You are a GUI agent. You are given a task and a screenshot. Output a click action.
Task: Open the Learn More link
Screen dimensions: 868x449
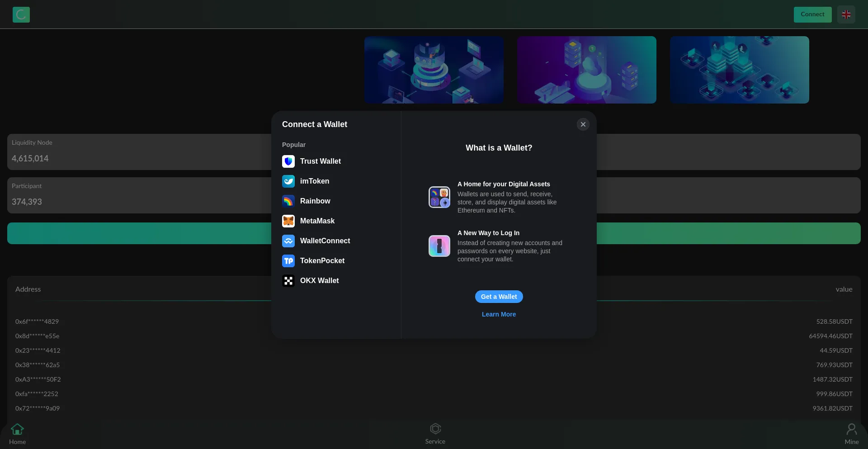[499, 314]
